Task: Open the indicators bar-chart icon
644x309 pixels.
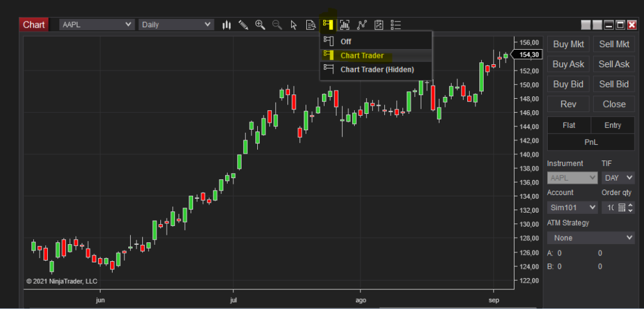Action: (x=345, y=25)
